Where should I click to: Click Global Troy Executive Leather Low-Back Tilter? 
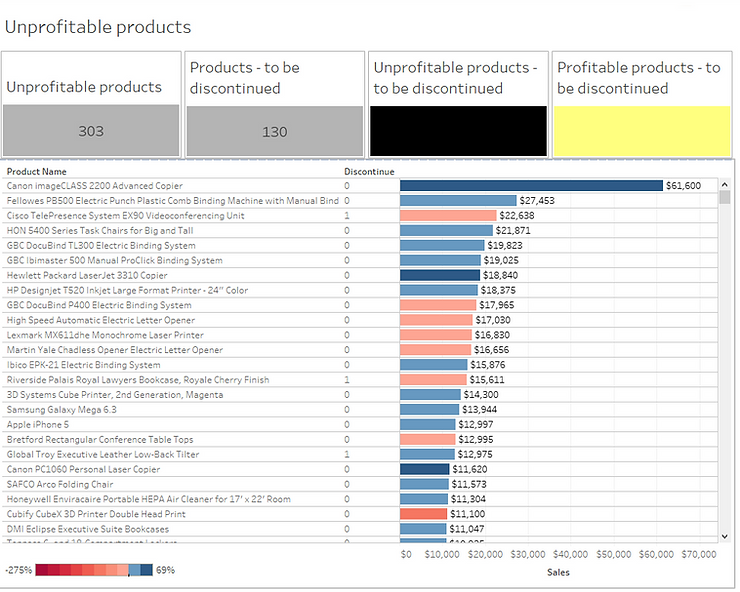(x=103, y=455)
